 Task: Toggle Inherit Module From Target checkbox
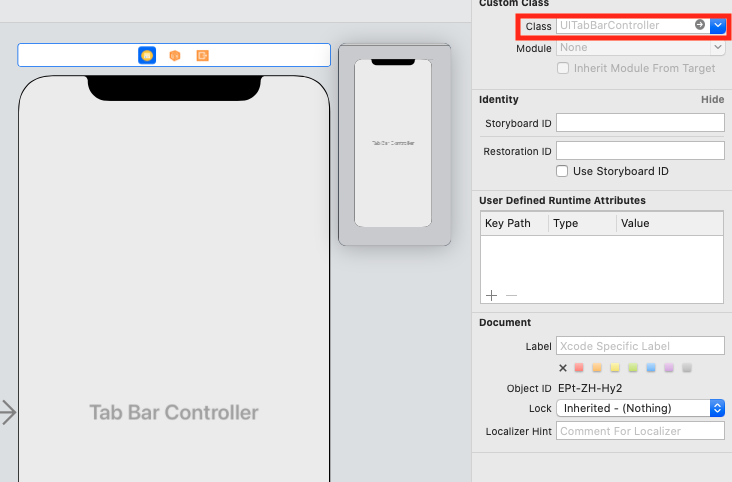point(563,68)
